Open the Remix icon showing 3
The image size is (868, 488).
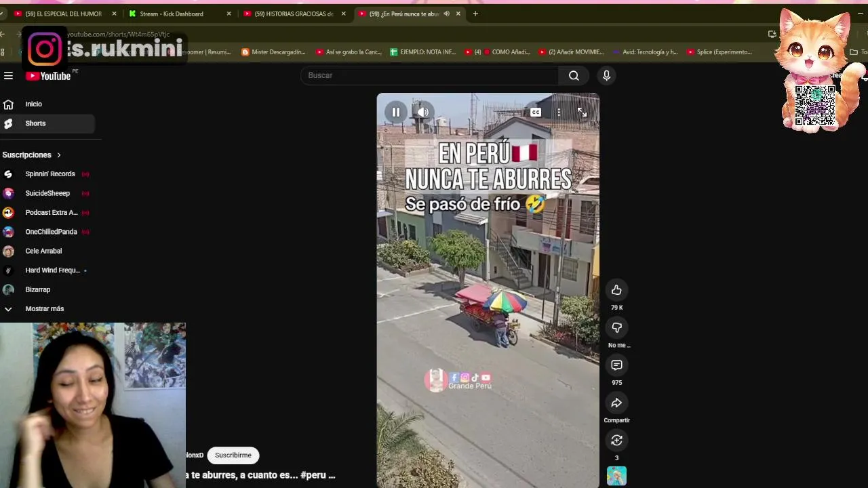tap(616, 441)
